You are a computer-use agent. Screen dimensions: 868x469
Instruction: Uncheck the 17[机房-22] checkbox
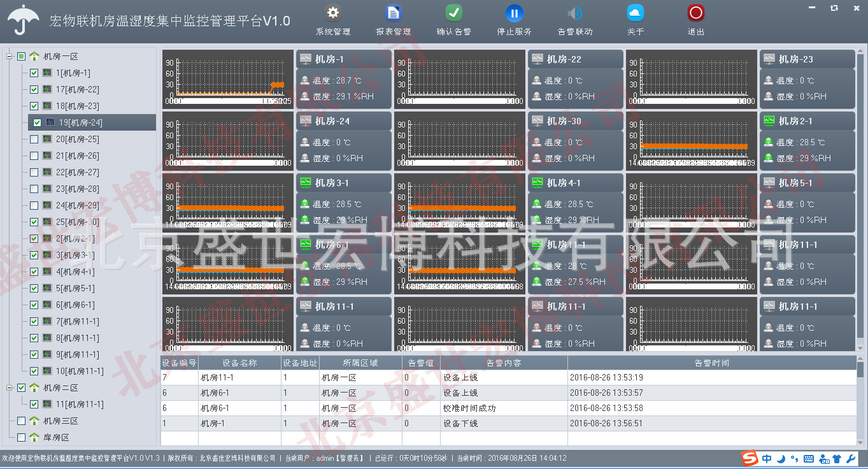(x=34, y=89)
